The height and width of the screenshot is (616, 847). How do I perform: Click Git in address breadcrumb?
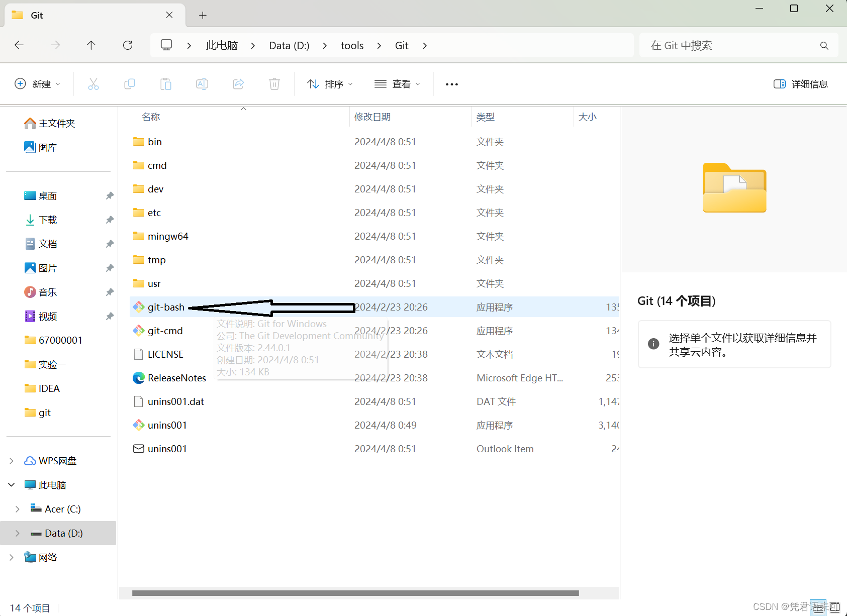tap(402, 46)
